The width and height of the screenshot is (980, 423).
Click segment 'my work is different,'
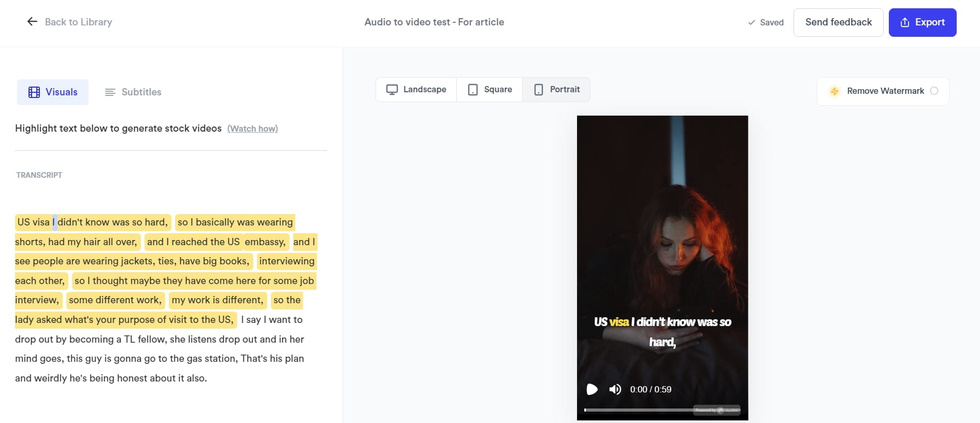(218, 300)
